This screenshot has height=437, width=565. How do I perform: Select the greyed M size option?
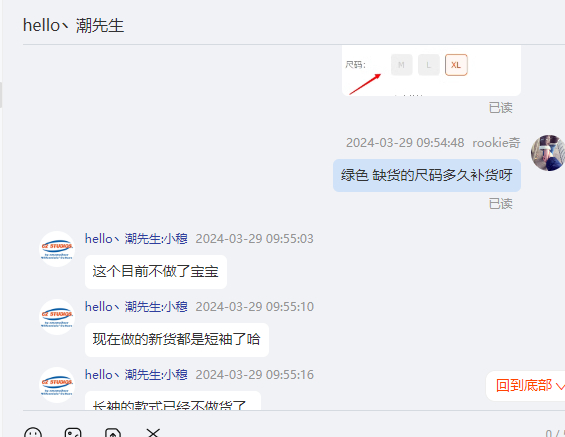click(x=401, y=65)
